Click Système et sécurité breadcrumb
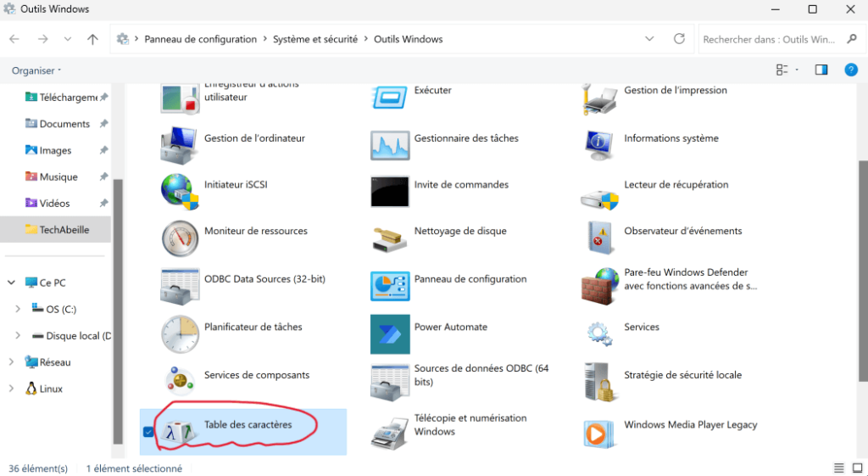 pyautogui.click(x=314, y=39)
